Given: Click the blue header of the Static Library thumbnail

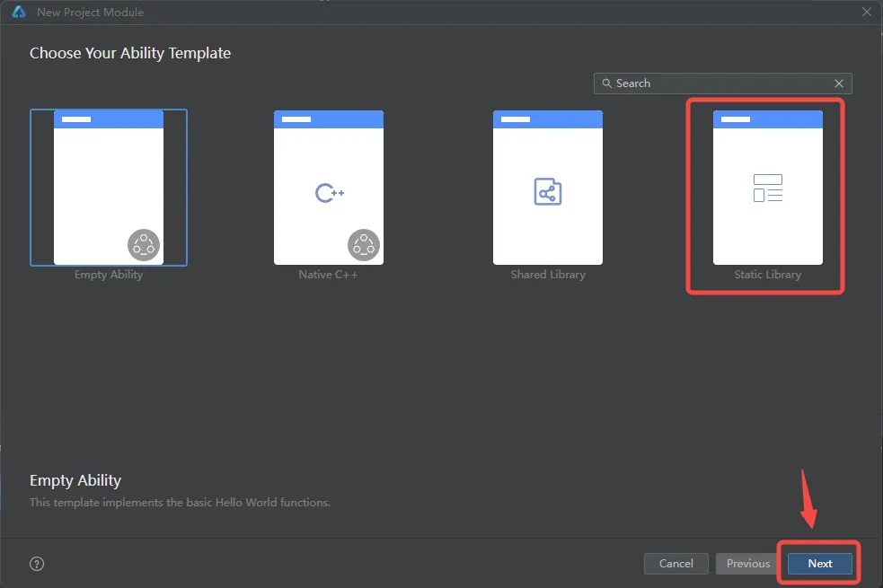Looking at the screenshot, I should tap(767, 119).
